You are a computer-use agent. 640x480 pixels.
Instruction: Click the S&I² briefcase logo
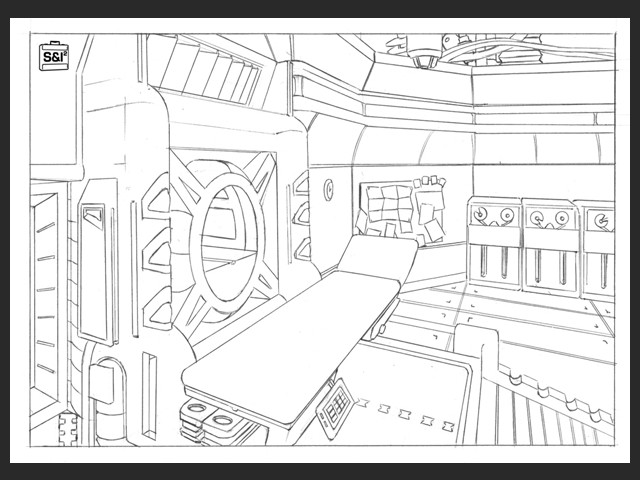pyautogui.click(x=53, y=56)
